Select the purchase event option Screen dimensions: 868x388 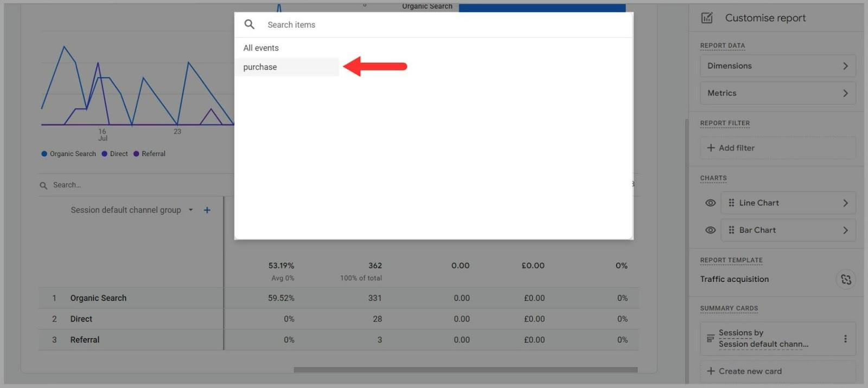coord(260,67)
